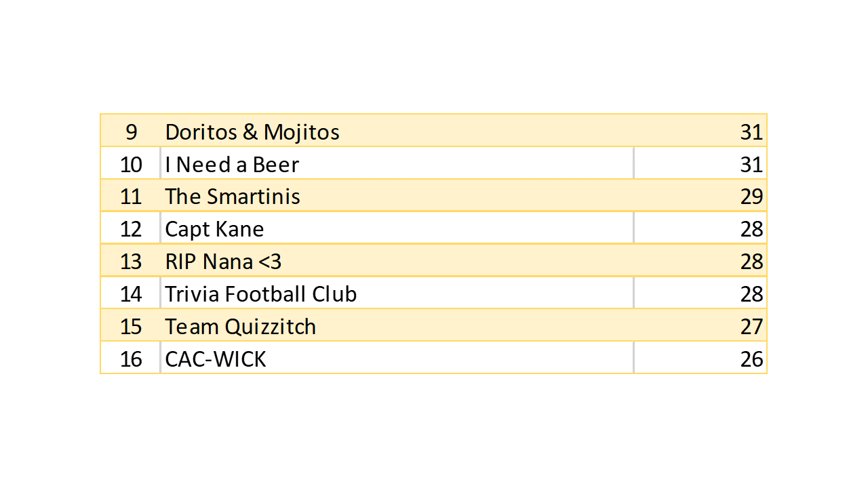Image resolution: width=868 pixels, height=488 pixels.
Task: Click The Smartinis team name
Action: coord(233,197)
